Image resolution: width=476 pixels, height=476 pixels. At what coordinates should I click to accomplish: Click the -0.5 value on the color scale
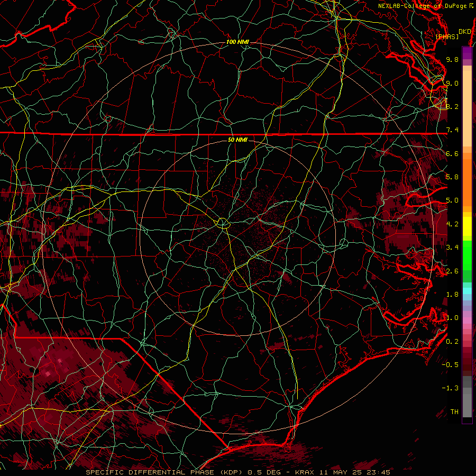pos(450,365)
